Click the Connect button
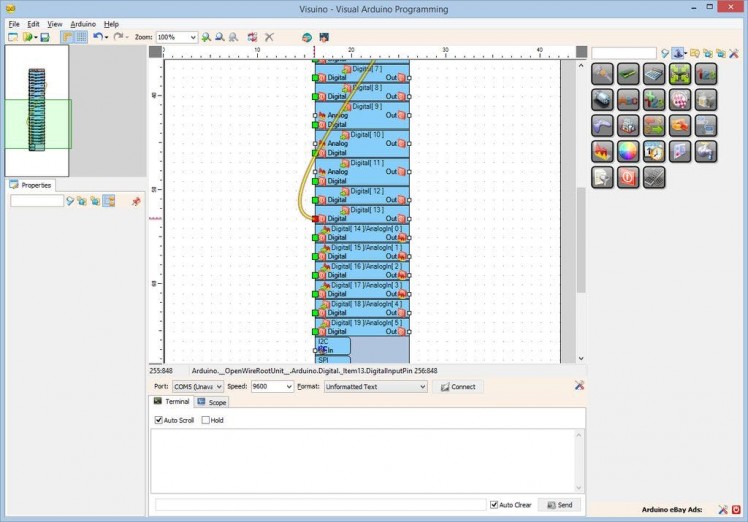 pos(458,386)
